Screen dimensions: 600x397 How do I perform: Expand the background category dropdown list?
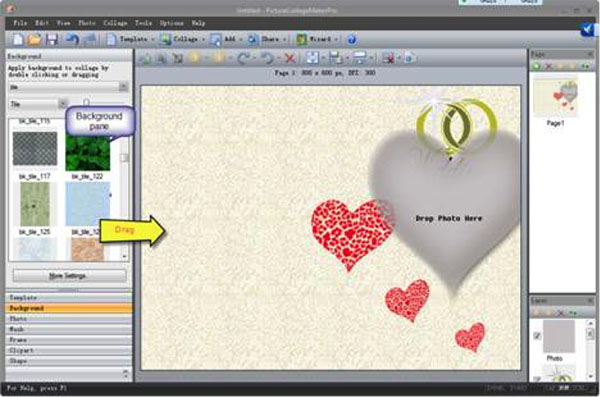[68, 87]
